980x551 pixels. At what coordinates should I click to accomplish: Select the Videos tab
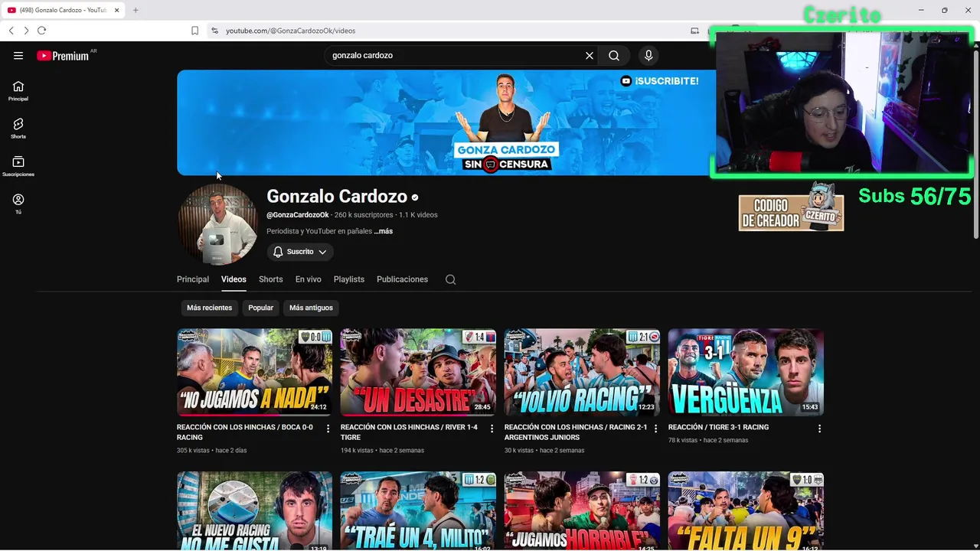(x=234, y=279)
